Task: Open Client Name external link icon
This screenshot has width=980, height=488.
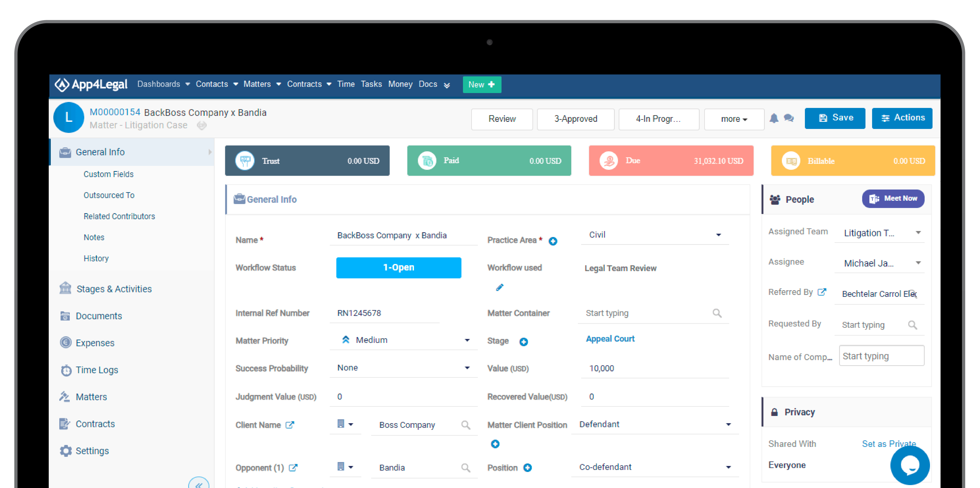Action: [x=290, y=425]
